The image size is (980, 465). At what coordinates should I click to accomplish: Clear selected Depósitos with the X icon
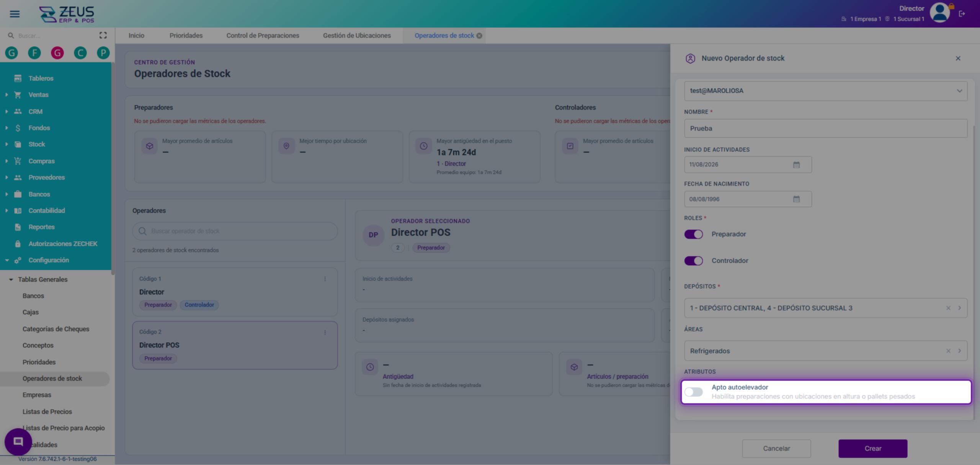click(949, 308)
